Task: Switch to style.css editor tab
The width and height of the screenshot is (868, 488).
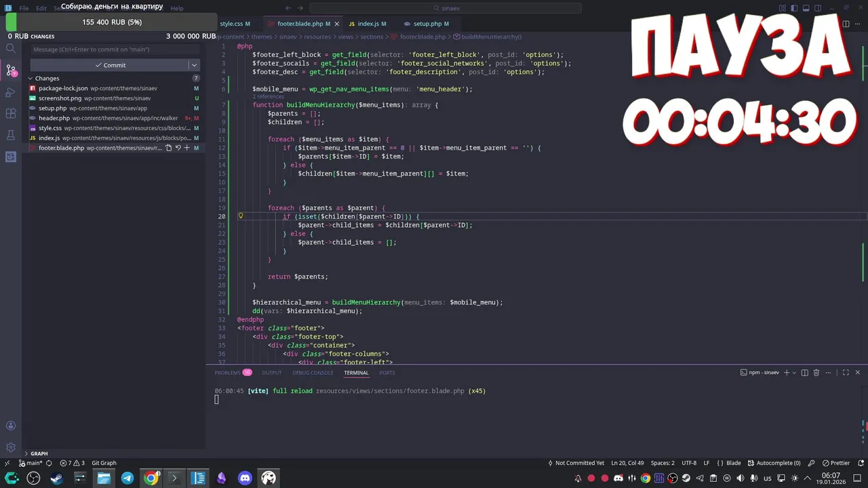Action: [235, 24]
